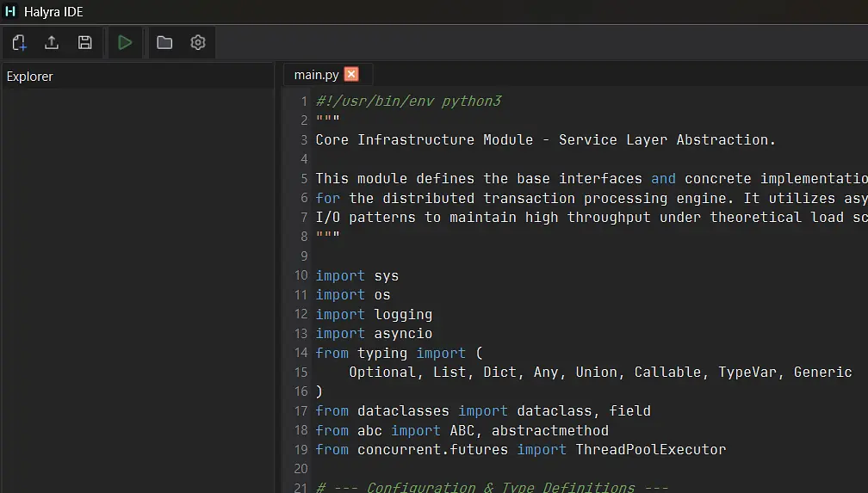Save the file with the floppy disk icon
This screenshot has width=868, height=493.
click(x=84, y=42)
